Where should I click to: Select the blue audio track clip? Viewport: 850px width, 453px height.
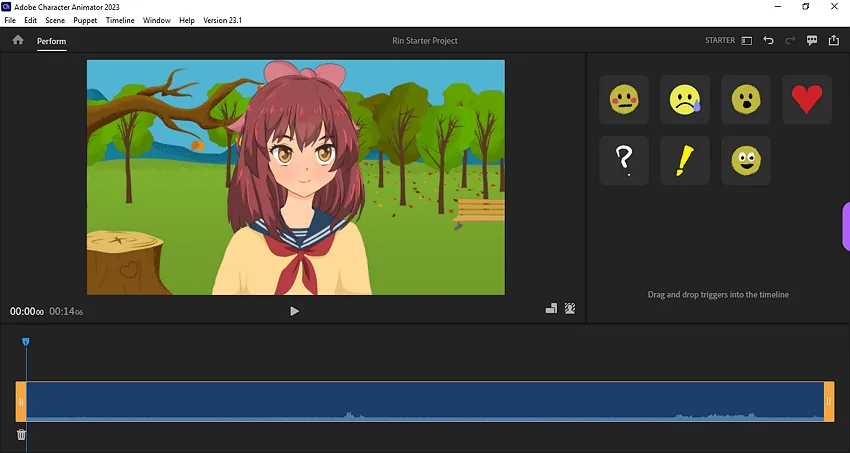425,401
